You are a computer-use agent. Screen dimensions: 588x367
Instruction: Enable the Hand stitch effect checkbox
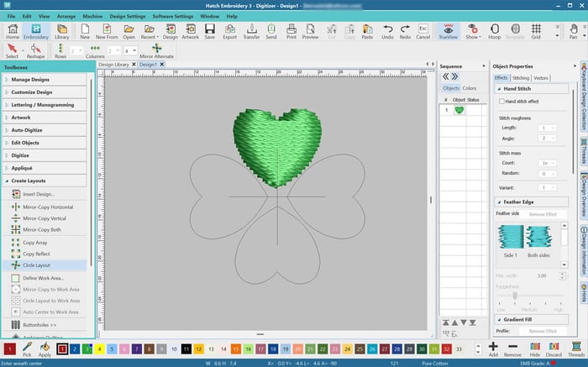[x=501, y=101]
